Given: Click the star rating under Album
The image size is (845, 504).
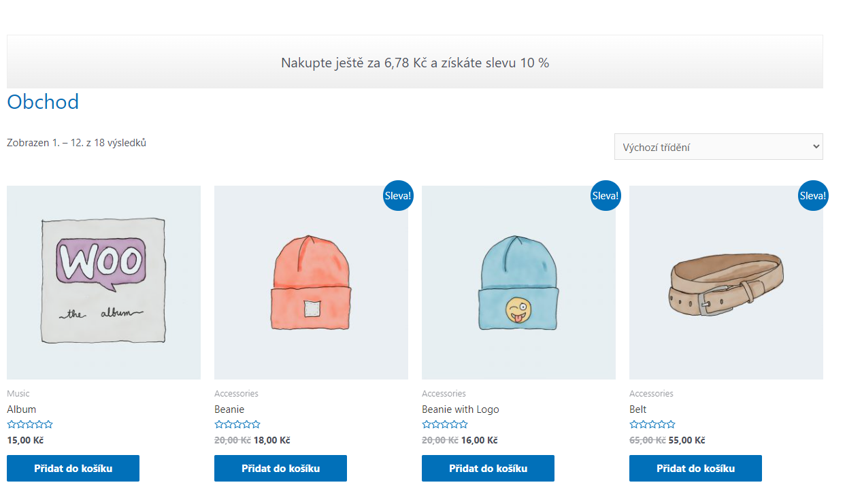Looking at the screenshot, I should pos(30,424).
